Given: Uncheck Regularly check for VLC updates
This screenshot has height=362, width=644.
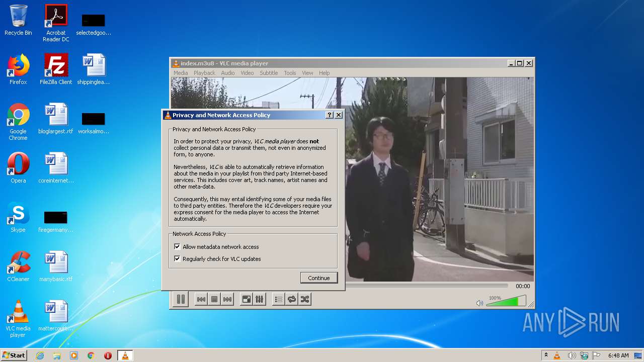Looking at the screenshot, I should point(177,259).
